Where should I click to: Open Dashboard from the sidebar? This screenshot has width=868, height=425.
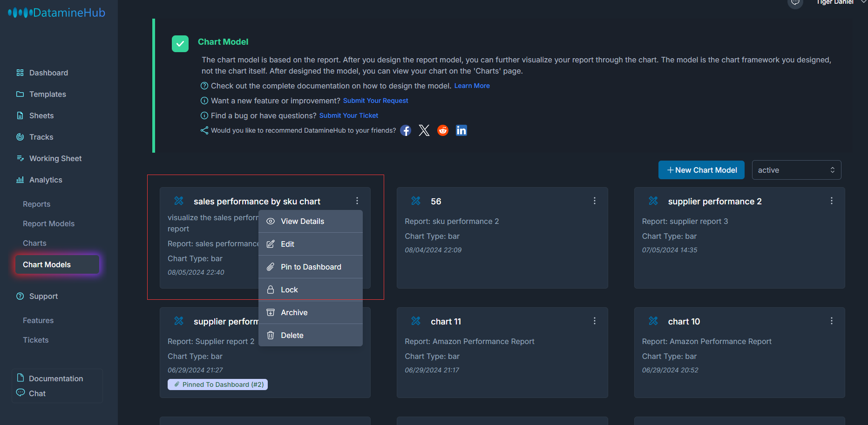pos(48,73)
